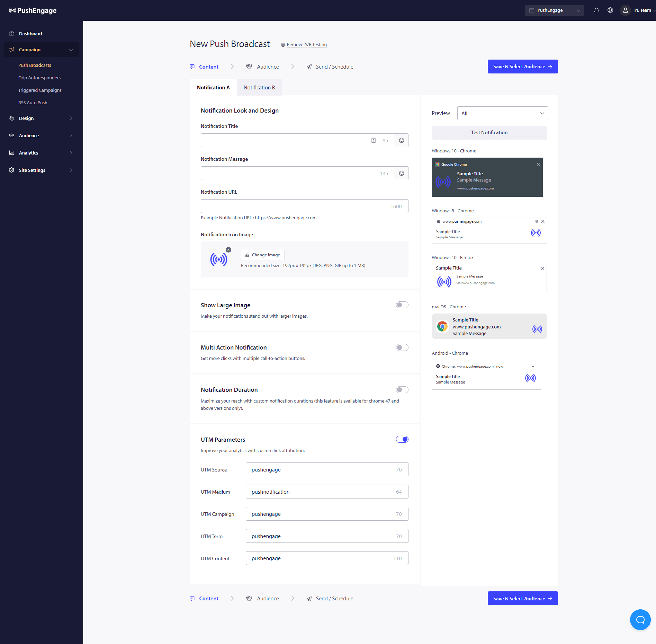Open the notifications bell icon
This screenshot has height=644, width=656.
tap(596, 10)
